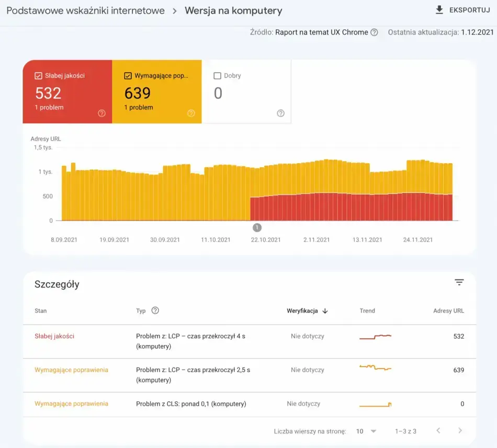Viewport: 497px width, 448px height.
Task: Open the filter icon in Szczegóły
Action: click(x=459, y=282)
